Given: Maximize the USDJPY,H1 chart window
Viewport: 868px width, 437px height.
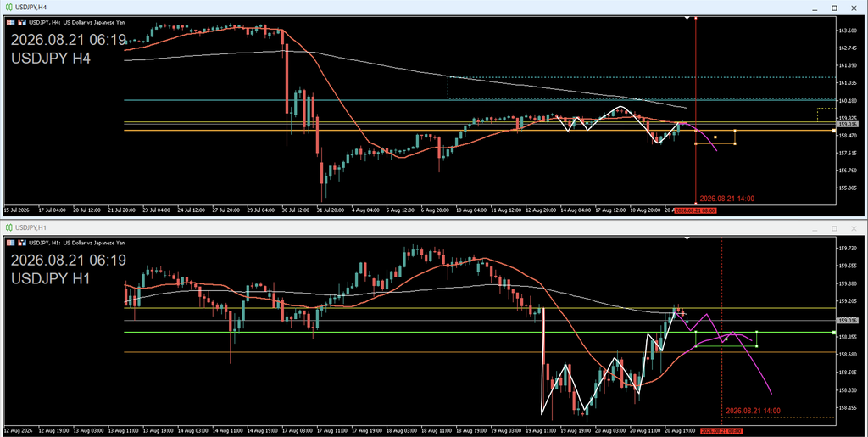Looking at the screenshot, I should (x=834, y=228).
